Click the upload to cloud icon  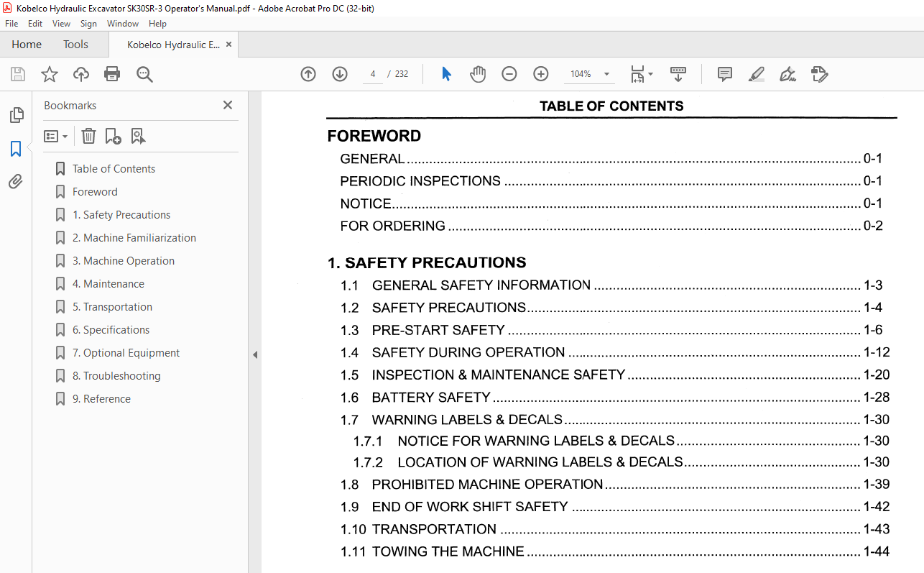pos(81,74)
